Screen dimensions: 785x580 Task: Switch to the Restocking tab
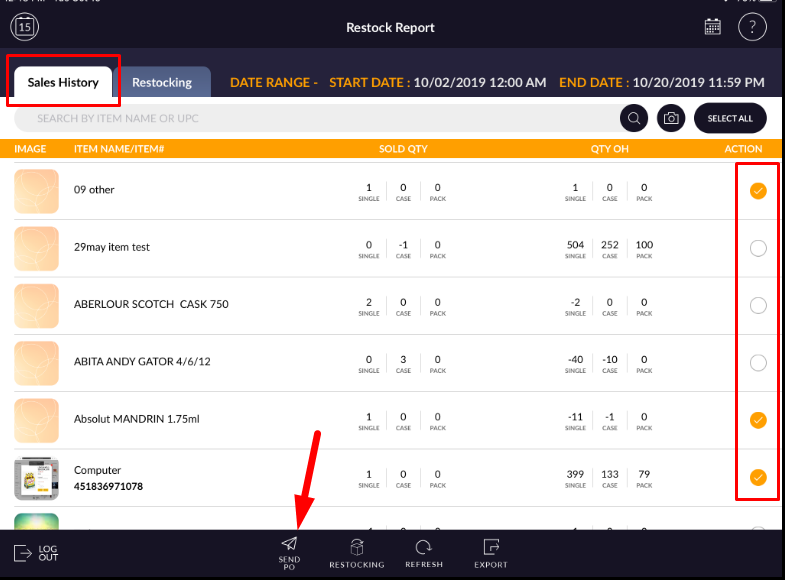pos(162,82)
